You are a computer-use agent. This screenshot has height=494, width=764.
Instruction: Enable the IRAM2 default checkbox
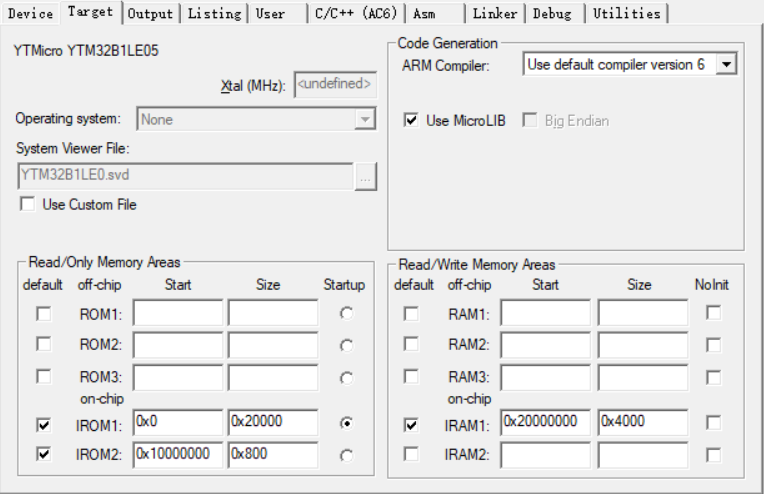tap(411, 454)
